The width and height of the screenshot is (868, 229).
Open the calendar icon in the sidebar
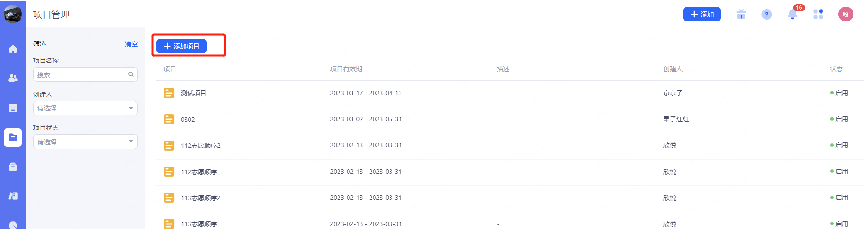coord(13,108)
